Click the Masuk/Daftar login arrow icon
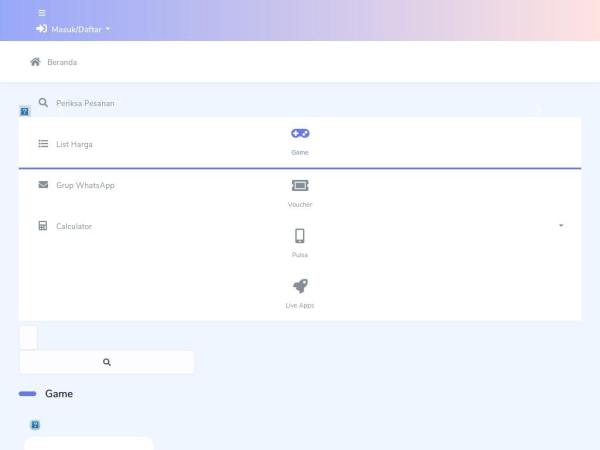This screenshot has height=450, width=600. click(x=41, y=29)
